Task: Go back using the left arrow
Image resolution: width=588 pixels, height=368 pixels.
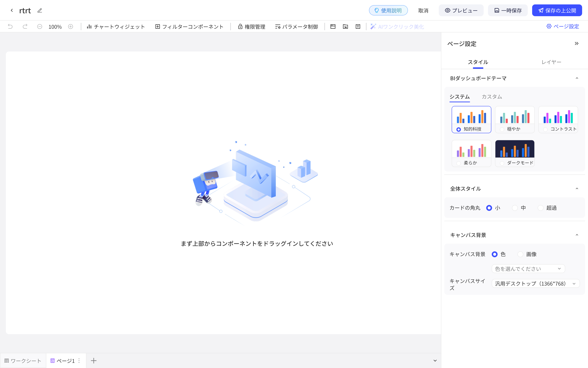Action: [x=12, y=10]
